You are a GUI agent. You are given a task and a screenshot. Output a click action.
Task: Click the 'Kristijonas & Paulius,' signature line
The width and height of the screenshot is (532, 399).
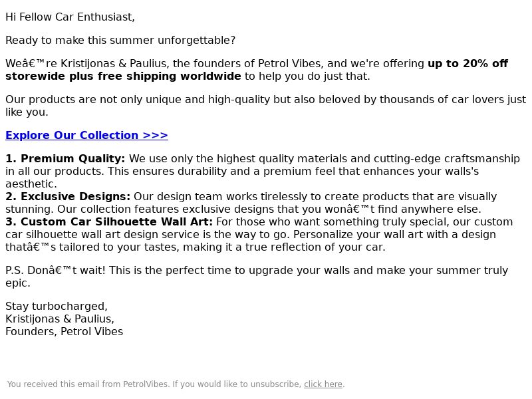tap(60, 319)
